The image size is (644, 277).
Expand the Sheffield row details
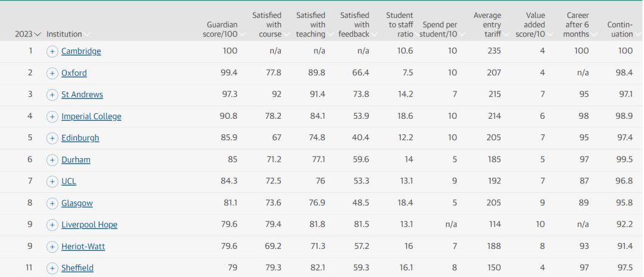52,268
